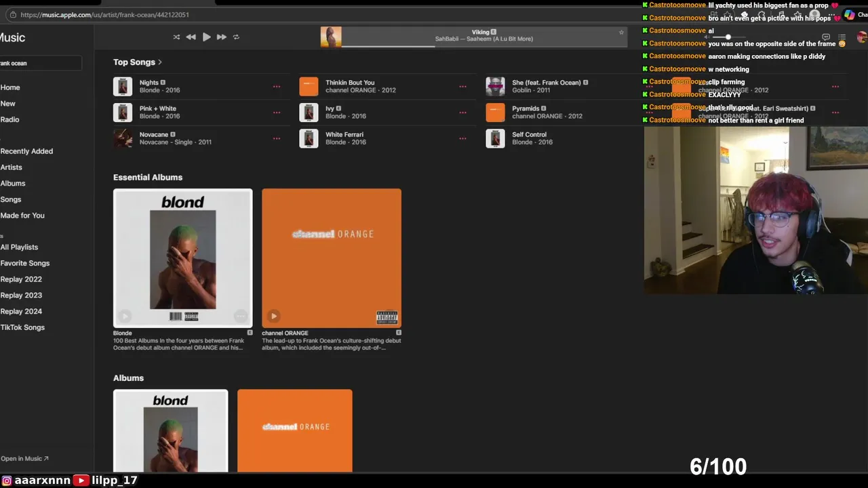Open channel ORANGE title under Essential Albums

tap(285, 333)
